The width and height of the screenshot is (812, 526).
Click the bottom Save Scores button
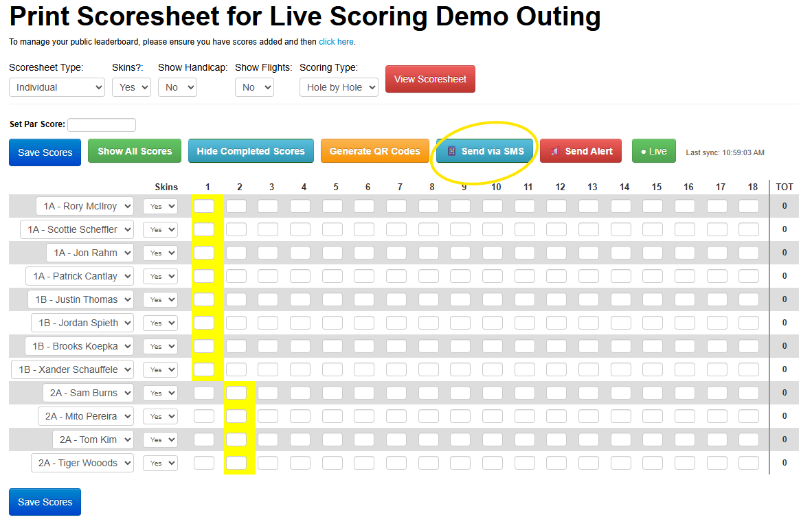[x=45, y=502]
